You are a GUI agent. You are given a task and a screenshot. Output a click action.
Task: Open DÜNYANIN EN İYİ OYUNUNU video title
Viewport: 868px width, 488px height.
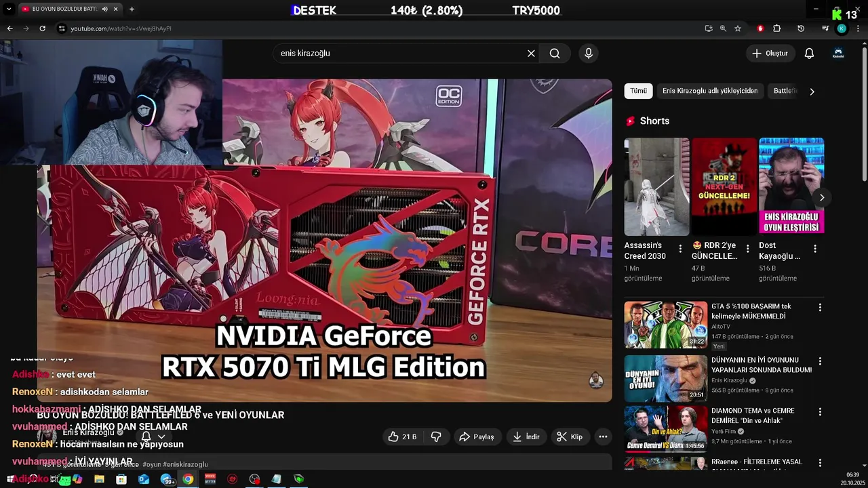(x=762, y=365)
